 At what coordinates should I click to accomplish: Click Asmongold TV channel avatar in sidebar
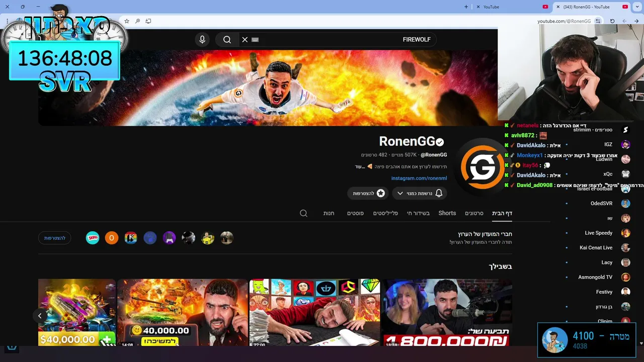click(x=625, y=277)
